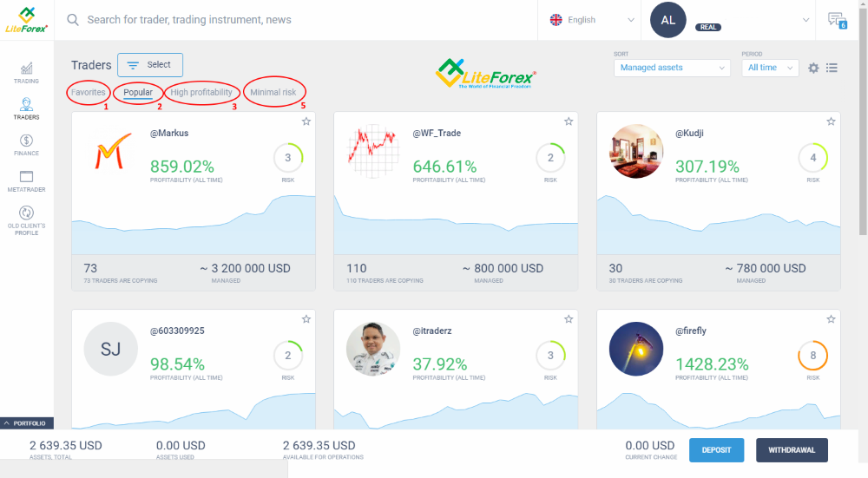Click the 37.92% profitability value
868x478 pixels.
tap(439, 364)
